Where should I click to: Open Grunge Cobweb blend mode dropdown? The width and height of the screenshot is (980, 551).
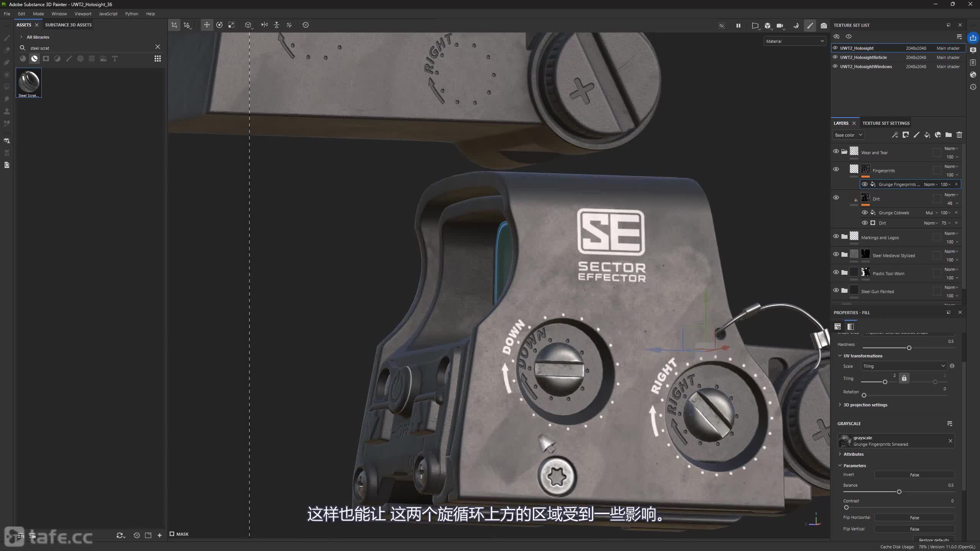coord(932,213)
